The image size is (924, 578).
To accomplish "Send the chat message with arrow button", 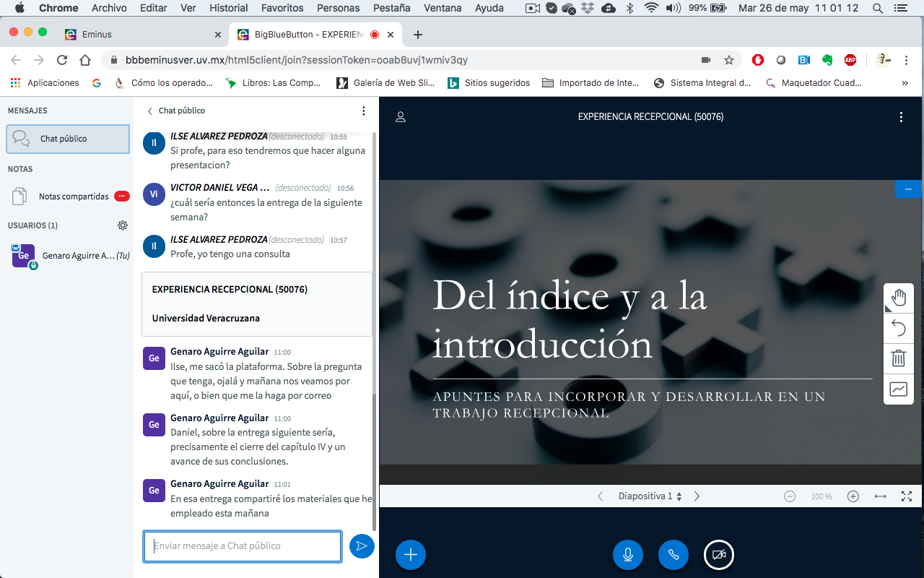I will pyautogui.click(x=362, y=546).
